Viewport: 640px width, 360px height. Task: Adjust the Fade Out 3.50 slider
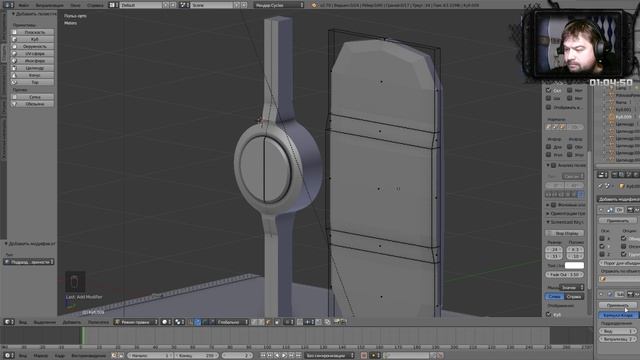(564, 275)
